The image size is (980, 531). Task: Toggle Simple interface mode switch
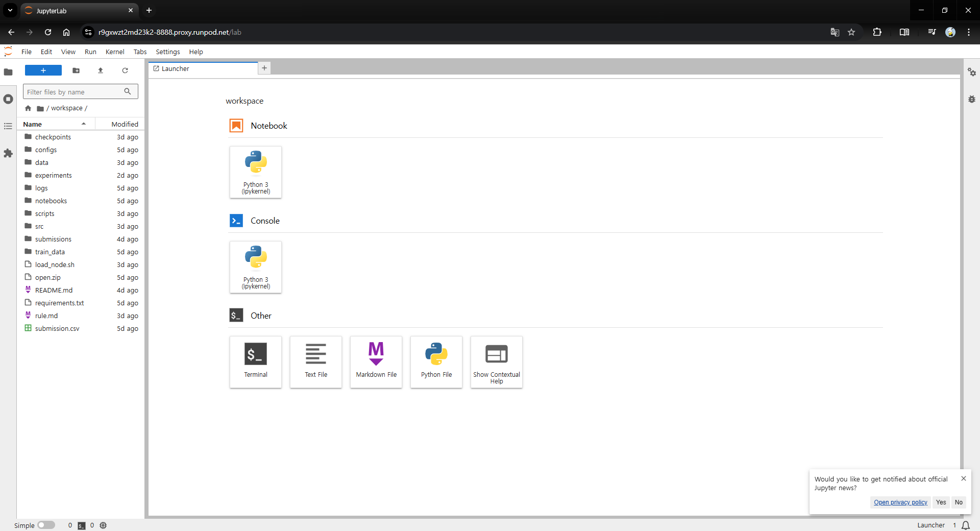(46, 525)
